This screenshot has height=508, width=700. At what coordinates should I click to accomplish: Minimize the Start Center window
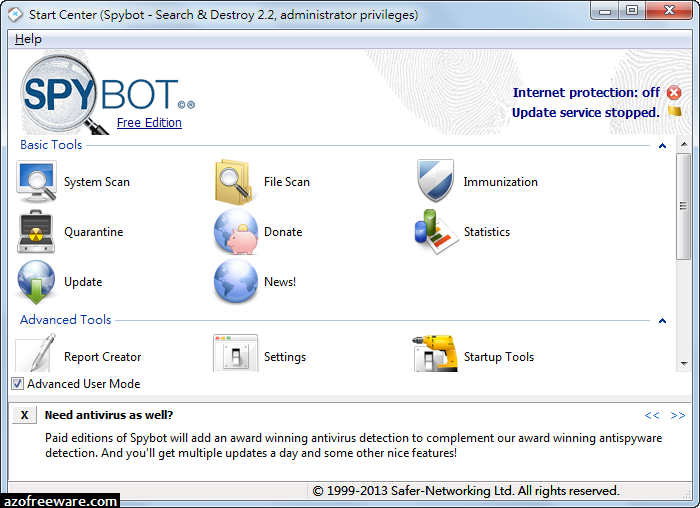point(605,11)
